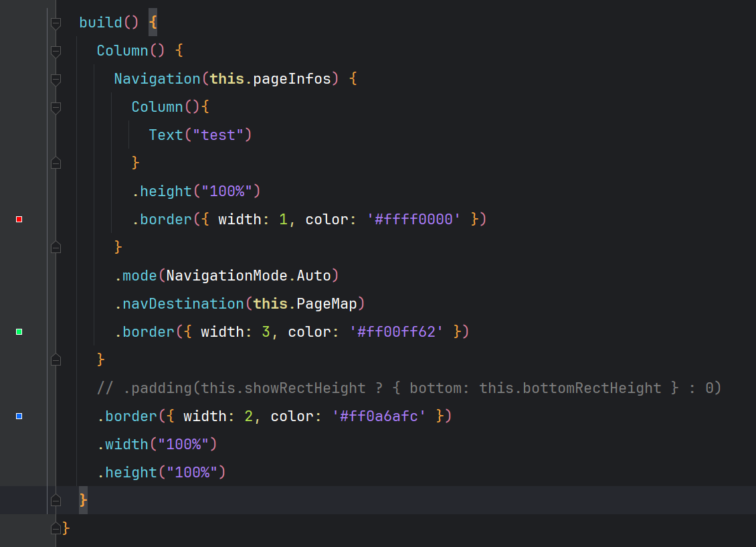
Task: Click NavigationMode.Auto in the mode call
Action: click(x=248, y=275)
